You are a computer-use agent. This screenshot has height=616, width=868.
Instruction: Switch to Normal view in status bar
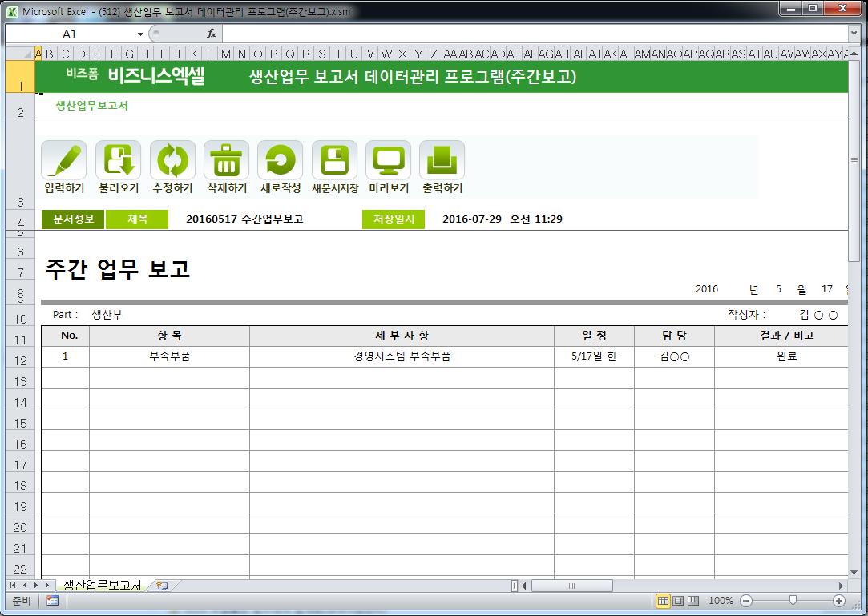(663, 601)
